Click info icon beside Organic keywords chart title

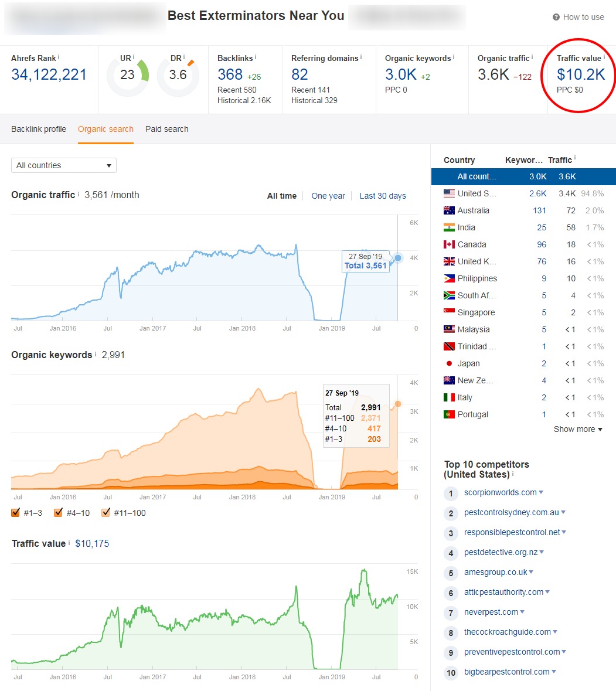pos(95,354)
